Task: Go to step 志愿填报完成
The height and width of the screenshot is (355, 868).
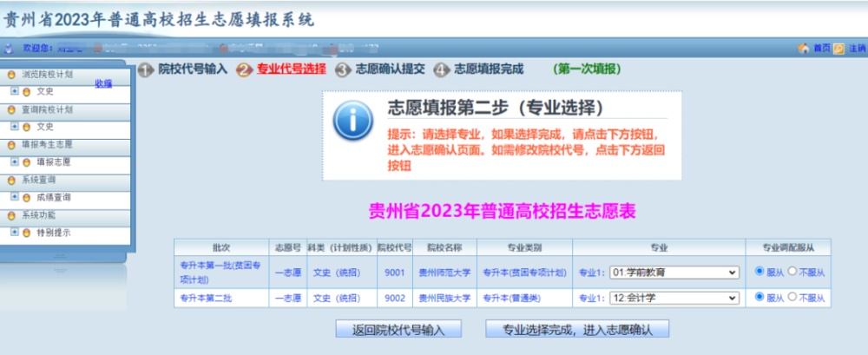Action: (489, 69)
